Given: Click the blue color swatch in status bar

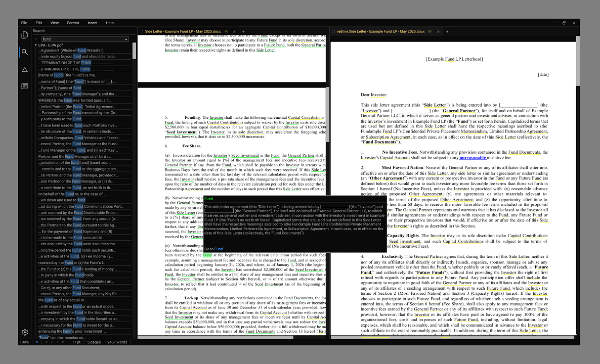Looking at the screenshot, I should (x=37, y=342).
